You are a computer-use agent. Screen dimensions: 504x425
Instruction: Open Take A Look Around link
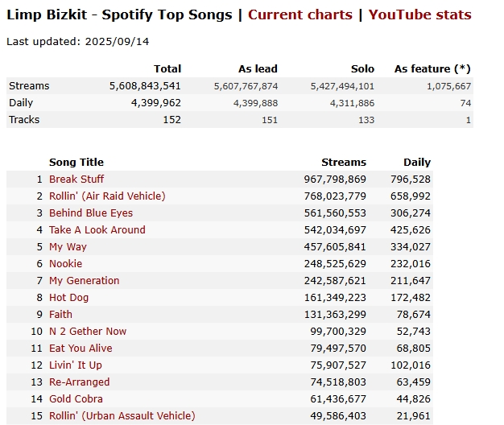pyautogui.click(x=97, y=229)
